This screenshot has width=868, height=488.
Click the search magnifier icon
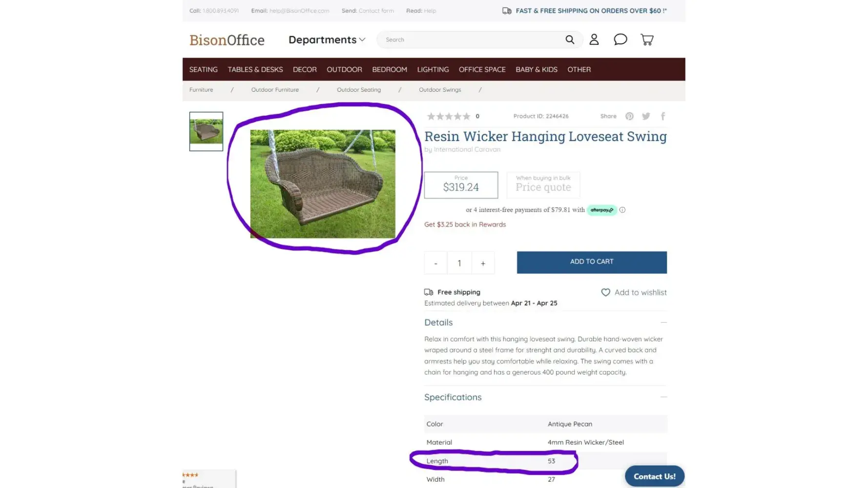tap(570, 40)
